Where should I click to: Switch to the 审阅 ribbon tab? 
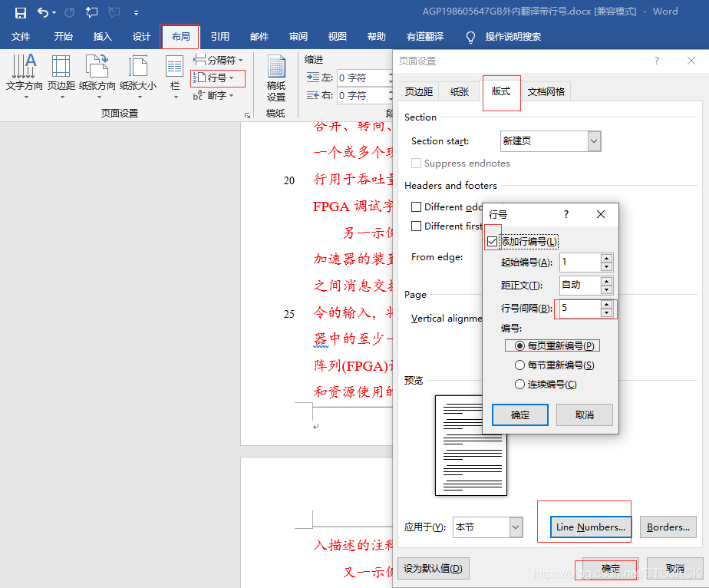point(298,37)
